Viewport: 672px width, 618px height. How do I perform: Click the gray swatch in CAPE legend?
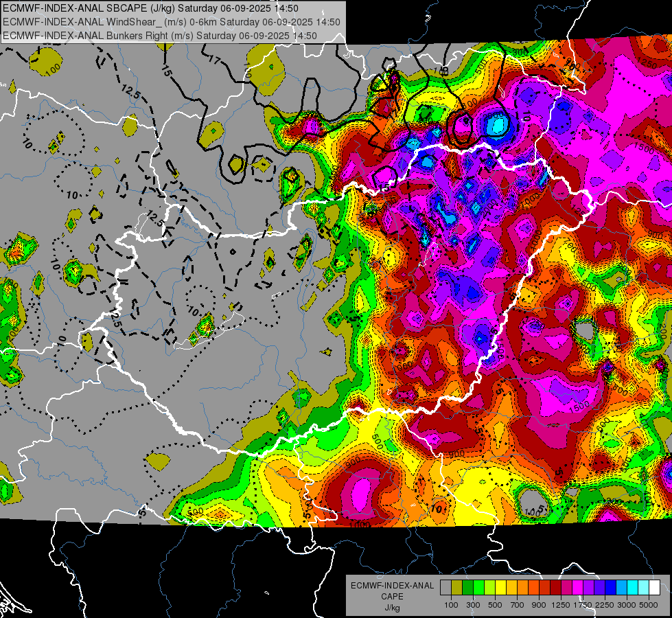point(445,587)
